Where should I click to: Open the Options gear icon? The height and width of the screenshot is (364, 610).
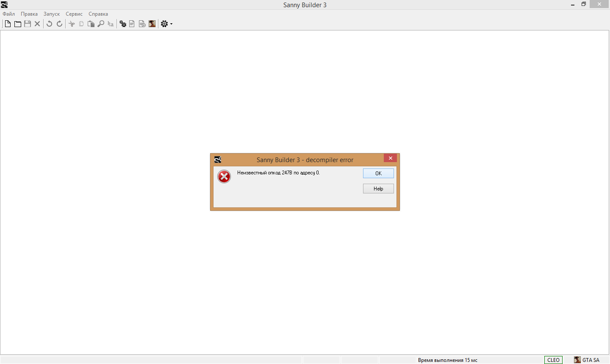tap(164, 24)
